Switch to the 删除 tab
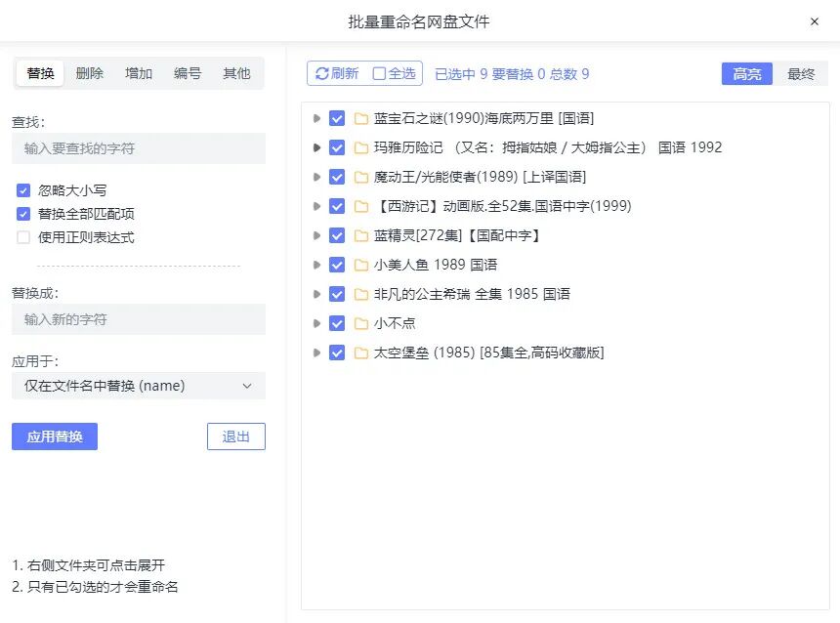The height and width of the screenshot is (623, 840). (89, 72)
